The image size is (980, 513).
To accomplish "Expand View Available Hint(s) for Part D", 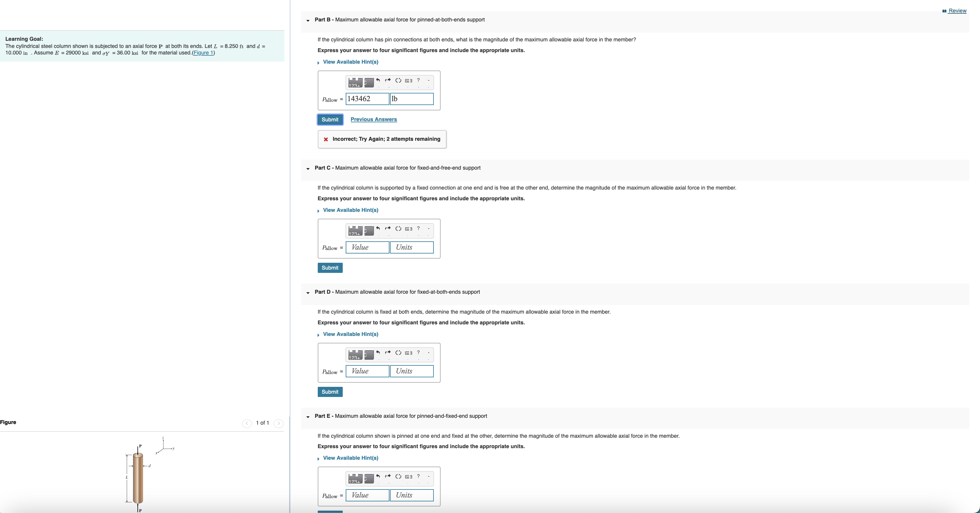I will coord(350,334).
